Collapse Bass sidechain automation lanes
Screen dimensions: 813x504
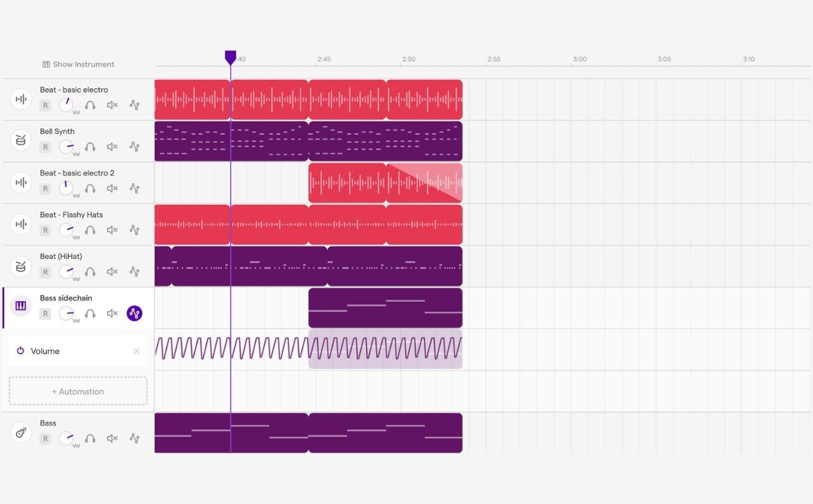point(135,314)
